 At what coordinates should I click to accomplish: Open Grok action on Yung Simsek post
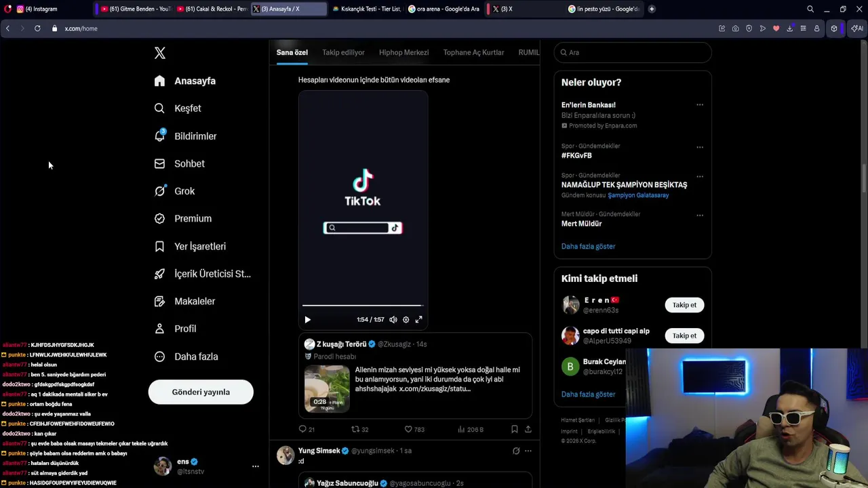tap(516, 451)
